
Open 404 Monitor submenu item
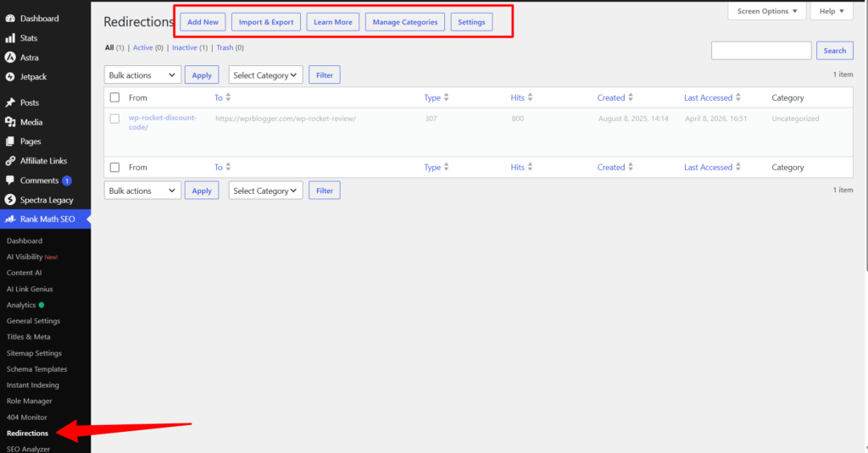26,417
